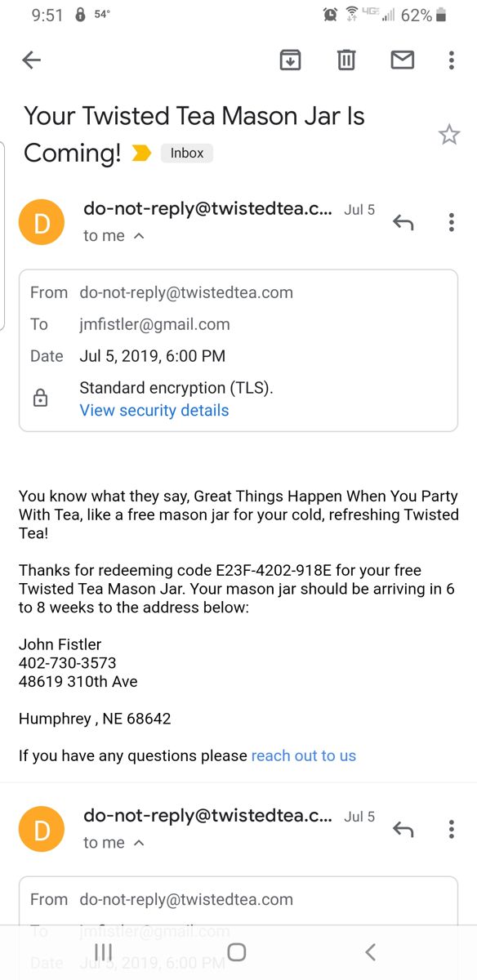Follow the "reach out to us" link

pos(304,756)
